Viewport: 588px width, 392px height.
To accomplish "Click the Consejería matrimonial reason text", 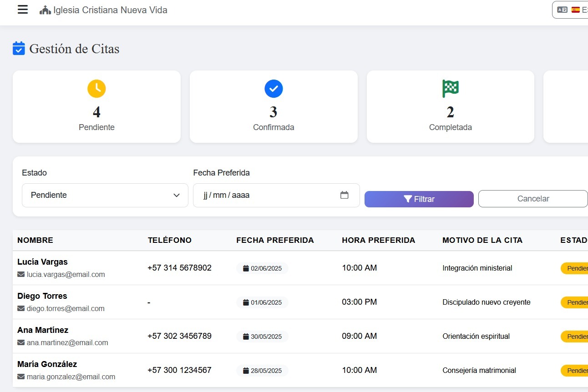I will [x=479, y=371].
